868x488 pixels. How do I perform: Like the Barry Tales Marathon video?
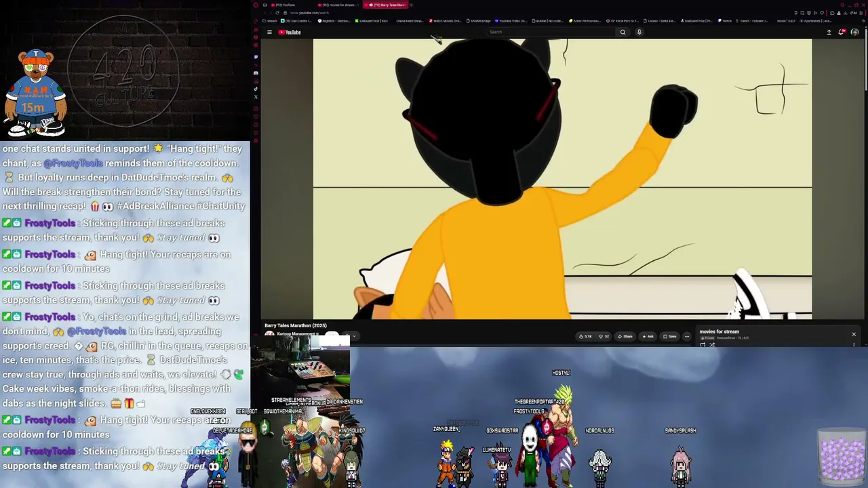pos(585,336)
